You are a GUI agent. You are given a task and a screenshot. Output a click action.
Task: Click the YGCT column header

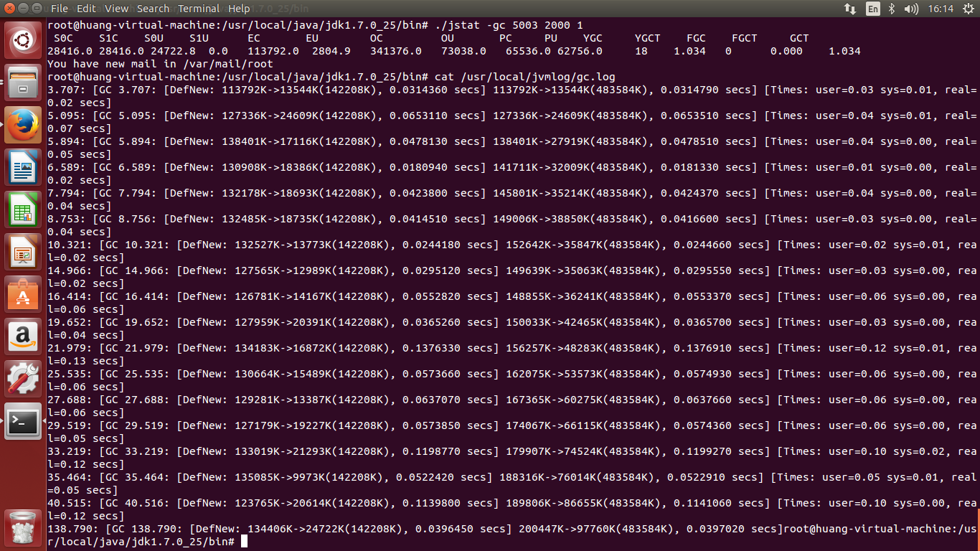pos(648,38)
